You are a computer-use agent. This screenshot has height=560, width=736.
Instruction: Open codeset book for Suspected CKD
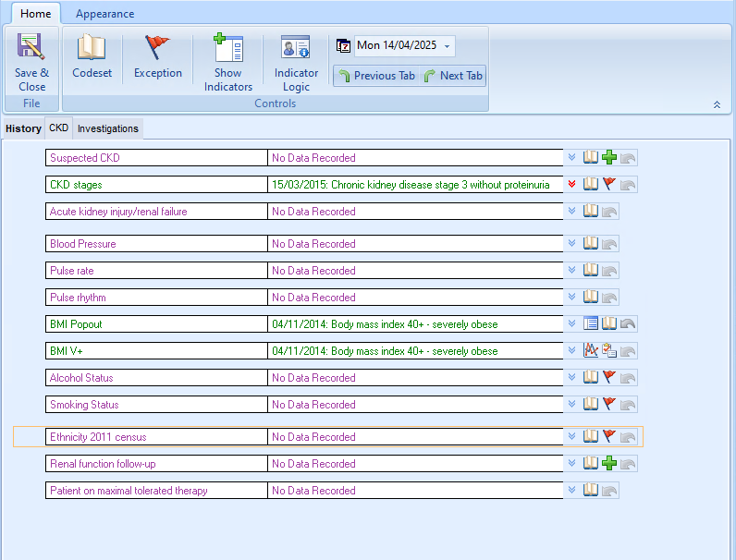[591, 158]
